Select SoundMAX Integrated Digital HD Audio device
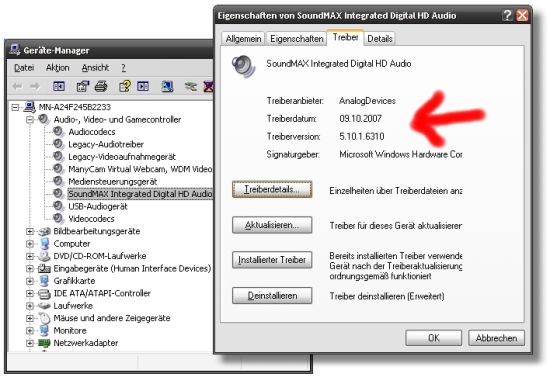This screenshot has height=377, width=550. click(x=140, y=194)
